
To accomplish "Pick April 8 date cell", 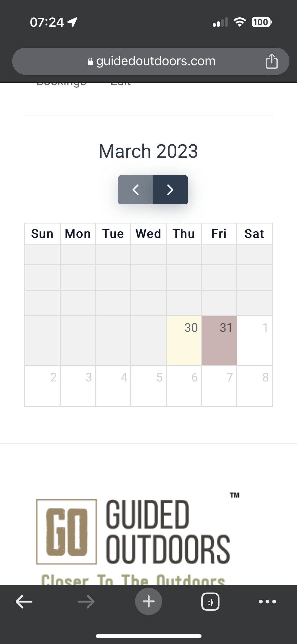I will 254,386.
